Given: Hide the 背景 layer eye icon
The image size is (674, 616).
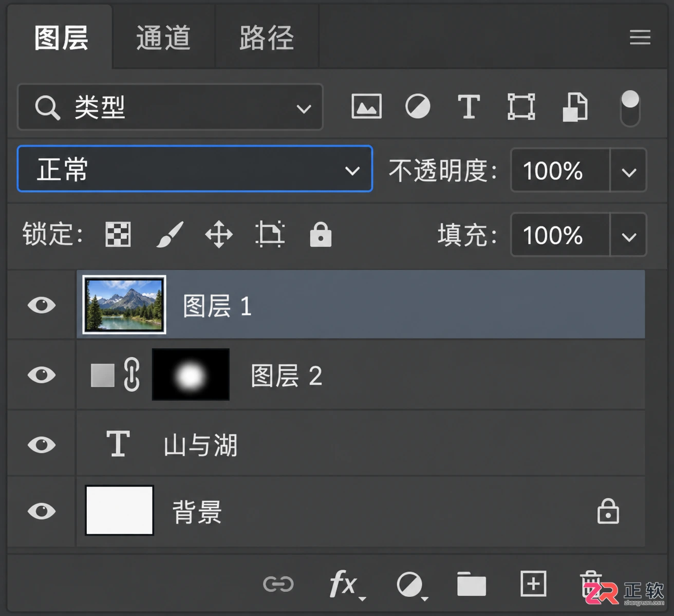Looking at the screenshot, I should pos(42,511).
